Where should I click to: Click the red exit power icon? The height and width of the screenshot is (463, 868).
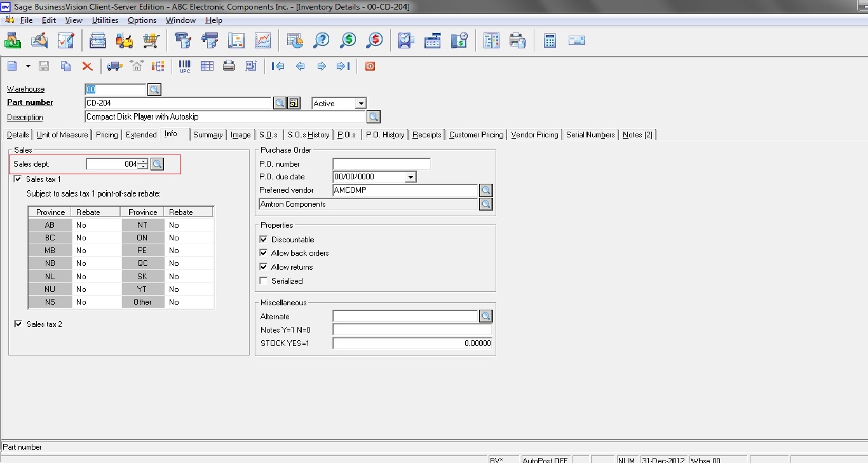coord(370,66)
